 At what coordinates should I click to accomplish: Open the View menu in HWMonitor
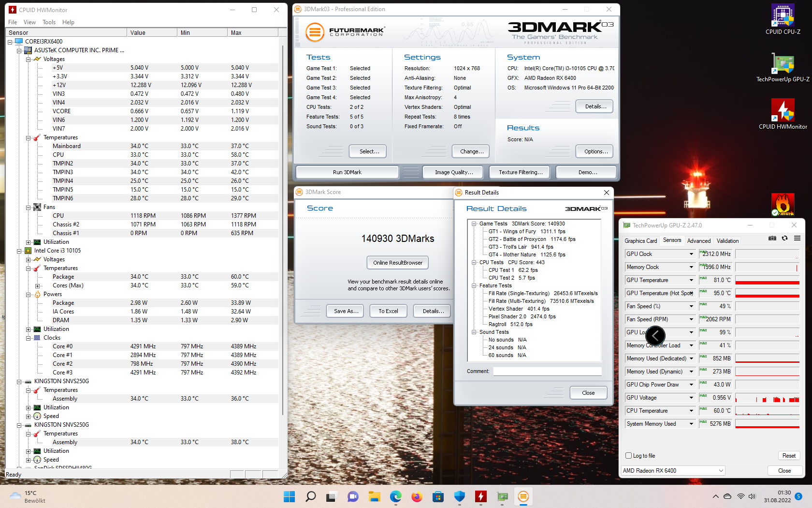29,22
